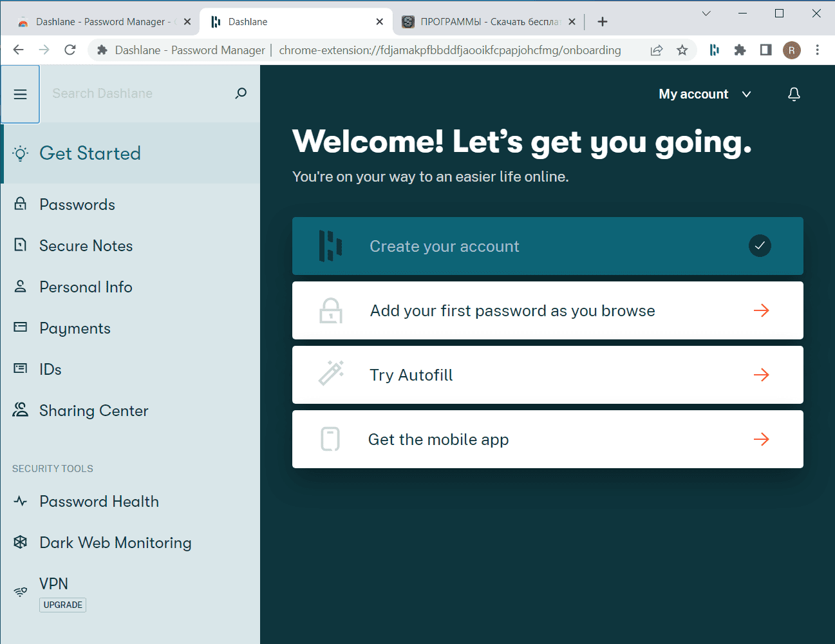This screenshot has height=644, width=835.
Task: Select the Dashlane onboarding tab
Action: [x=296, y=22]
